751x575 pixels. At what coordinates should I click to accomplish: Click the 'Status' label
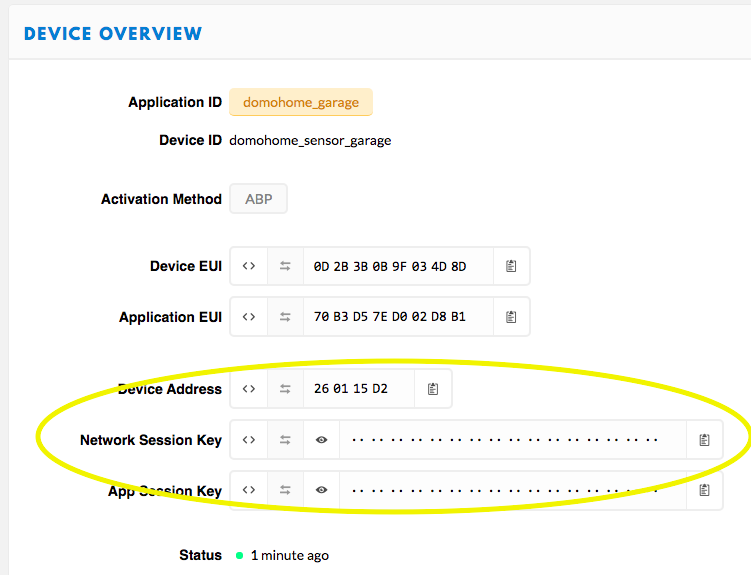click(200, 555)
